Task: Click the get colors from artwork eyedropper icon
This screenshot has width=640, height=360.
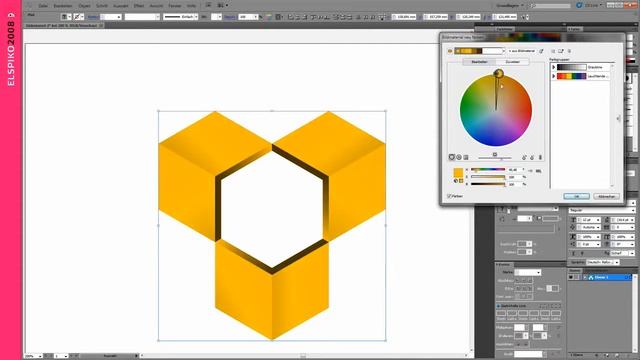Action: click(541, 51)
